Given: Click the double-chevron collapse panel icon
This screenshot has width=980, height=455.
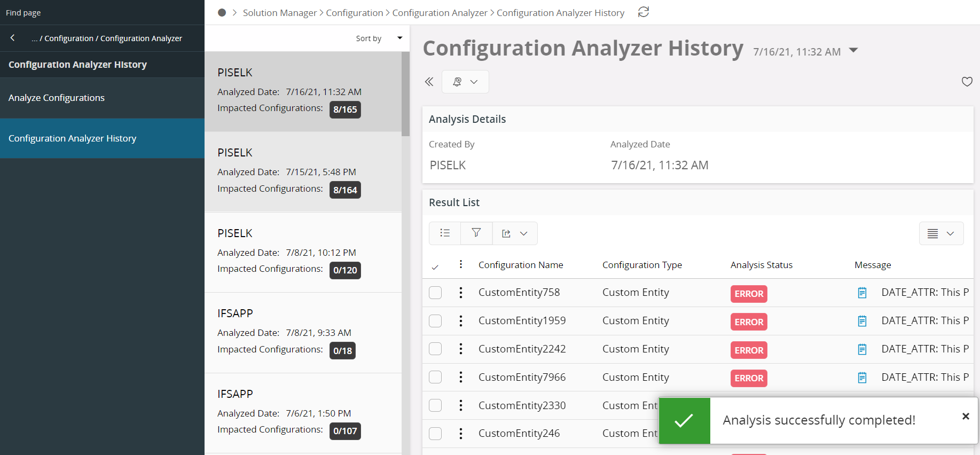Looking at the screenshot, I should coord(429,82).
